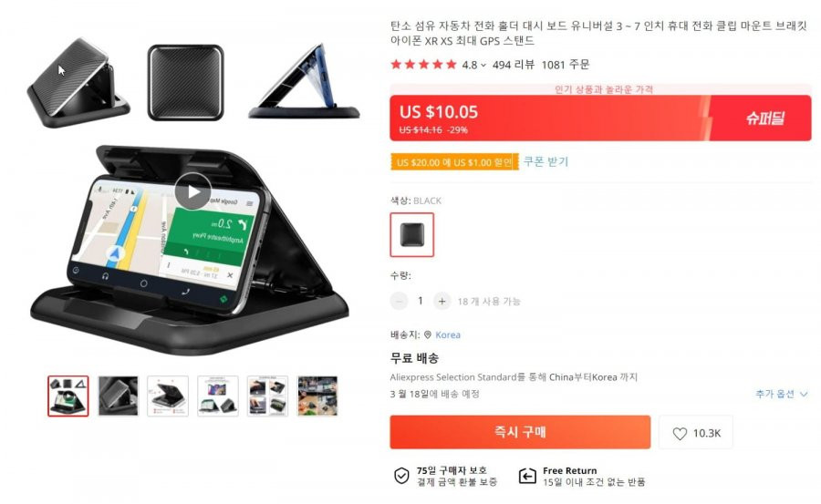821x504 pixels.
Task: Select the BLACK color swatch
Action: click(412, 235)
